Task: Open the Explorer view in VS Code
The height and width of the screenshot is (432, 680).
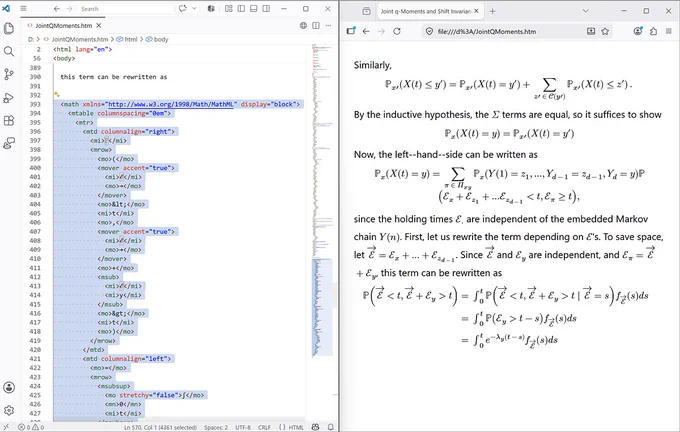Action: [x=9, y=29]
